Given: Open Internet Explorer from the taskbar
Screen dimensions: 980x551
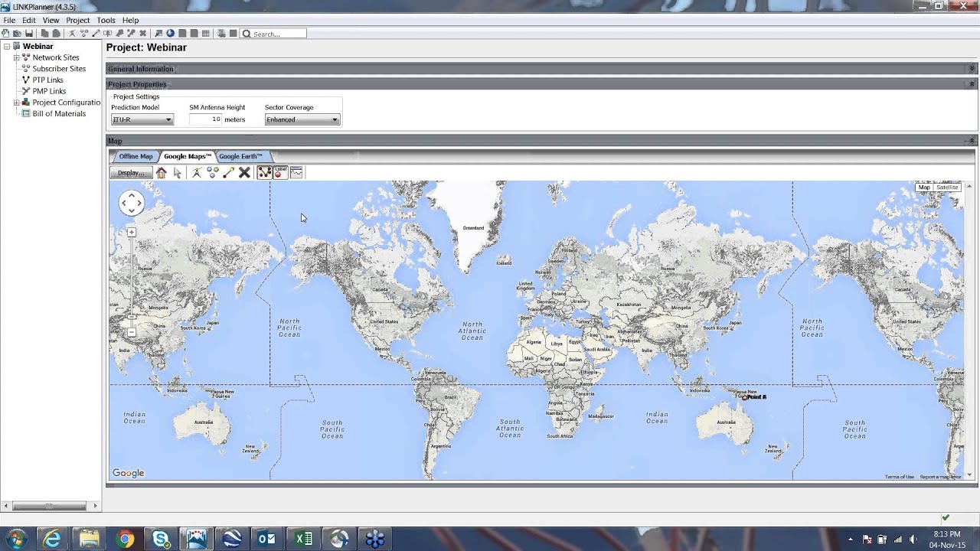Looking at the screenshot, I should [x=52, y=539].
